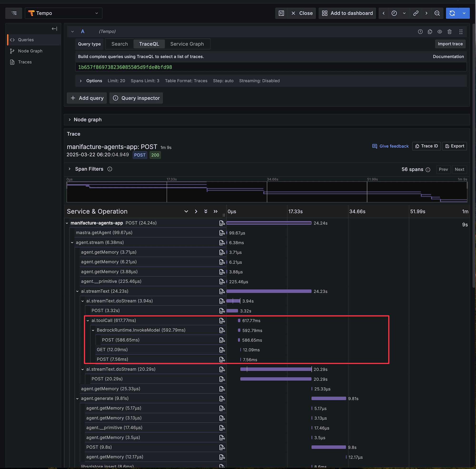The height and width of the screenshot is (469, 476).
Task: Click Add query button
Action: point(87,98)
